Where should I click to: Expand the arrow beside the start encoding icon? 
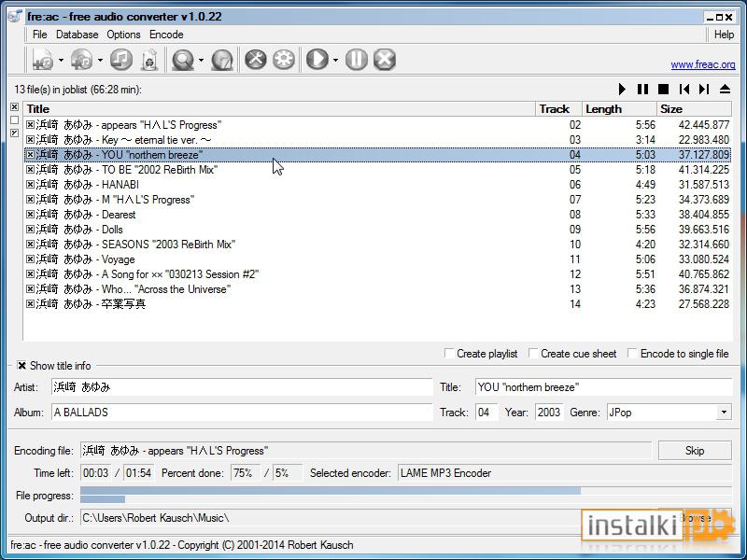pyautogui.click(x=335, y=60)
